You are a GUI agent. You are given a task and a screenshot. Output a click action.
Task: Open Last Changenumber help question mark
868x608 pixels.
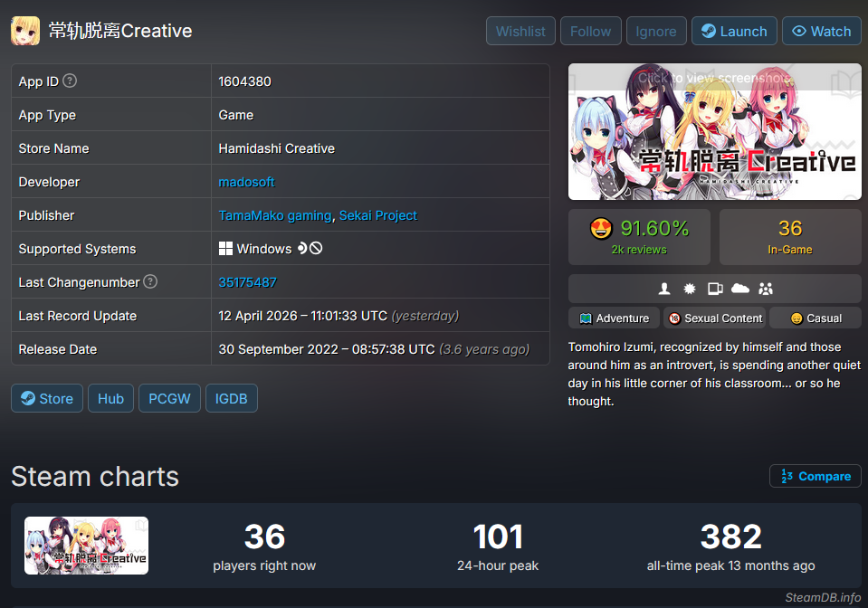150,281
